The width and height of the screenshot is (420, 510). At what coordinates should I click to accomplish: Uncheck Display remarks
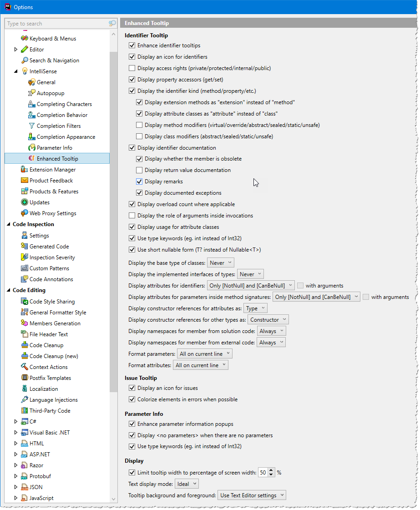(x=139, y=182)
